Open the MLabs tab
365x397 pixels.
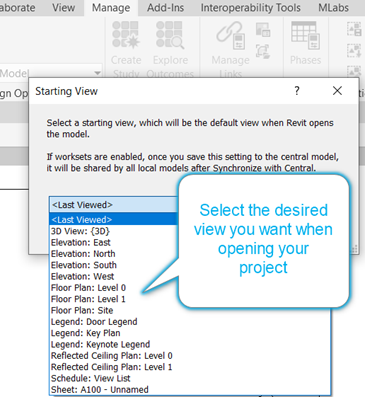[x=333, y=8]
